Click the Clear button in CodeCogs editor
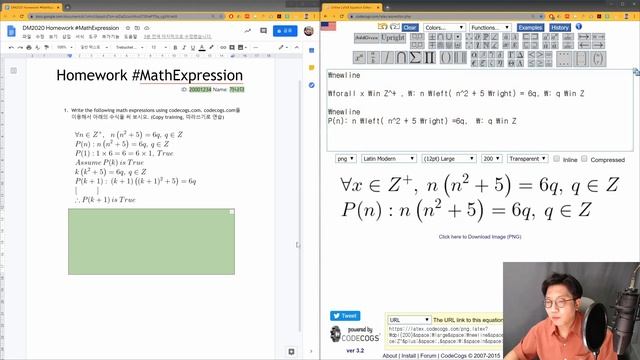This screenshot has height=360, width=640. [x=410, y=27]
